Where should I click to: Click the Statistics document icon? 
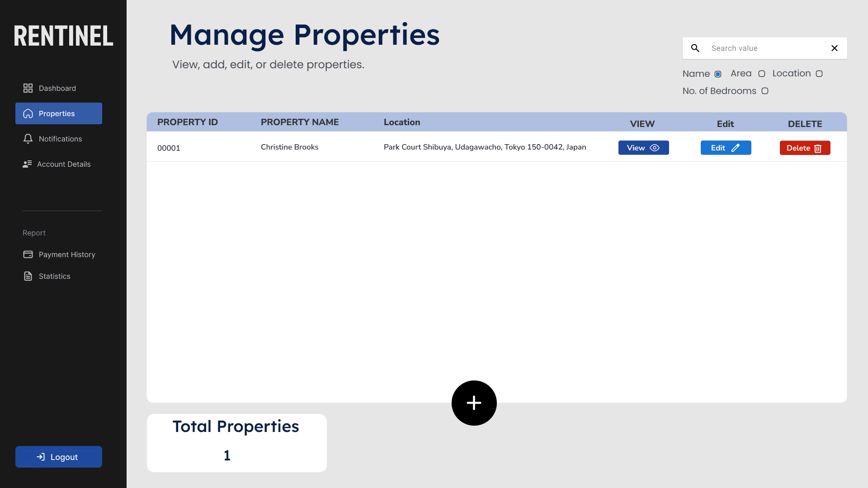coord(28,276)
